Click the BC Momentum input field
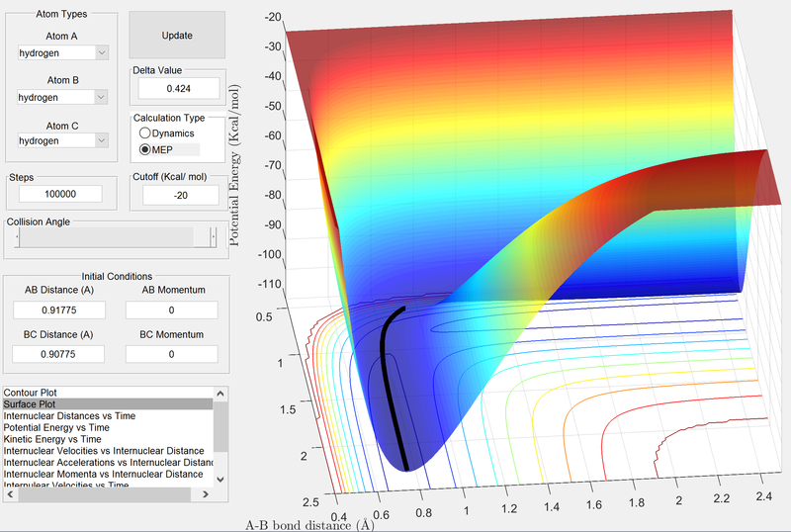Screen dimensions: 791x532 [x=171, y=354]
